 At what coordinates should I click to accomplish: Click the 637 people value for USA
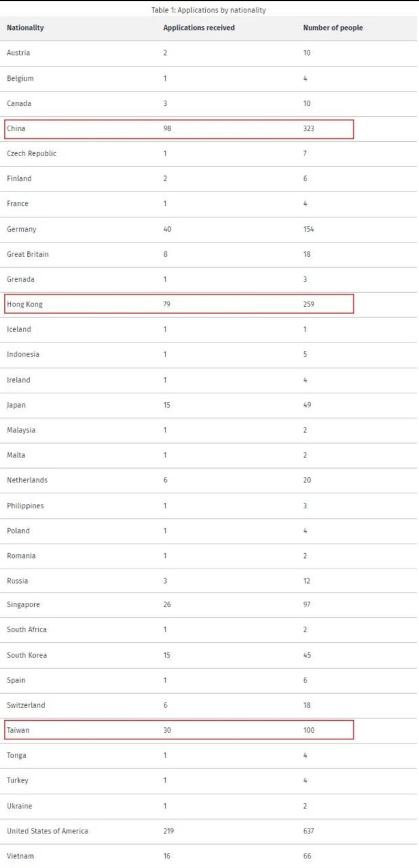pos(309,831)
